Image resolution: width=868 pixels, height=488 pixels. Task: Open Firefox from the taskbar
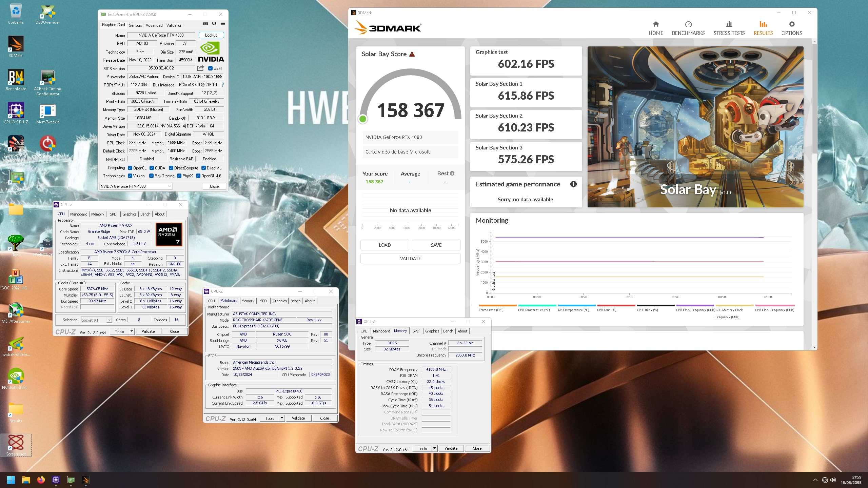click(41, 480)
